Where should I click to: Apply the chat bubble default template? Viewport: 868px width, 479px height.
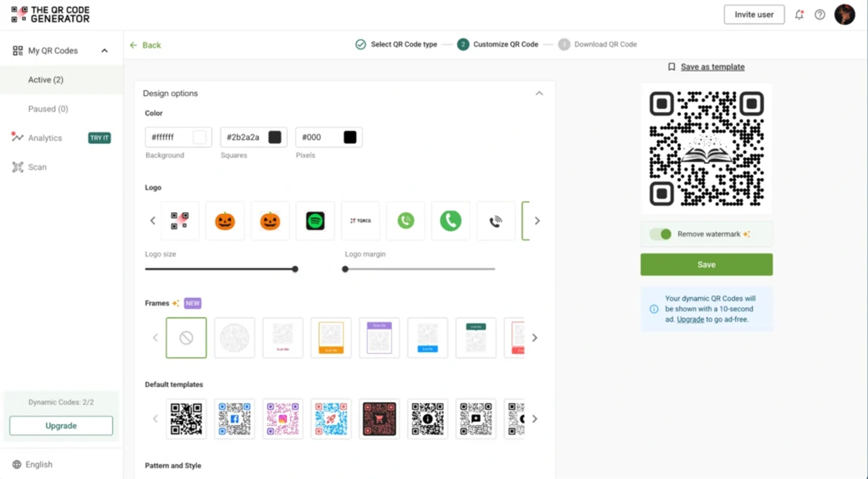[476, 419]
